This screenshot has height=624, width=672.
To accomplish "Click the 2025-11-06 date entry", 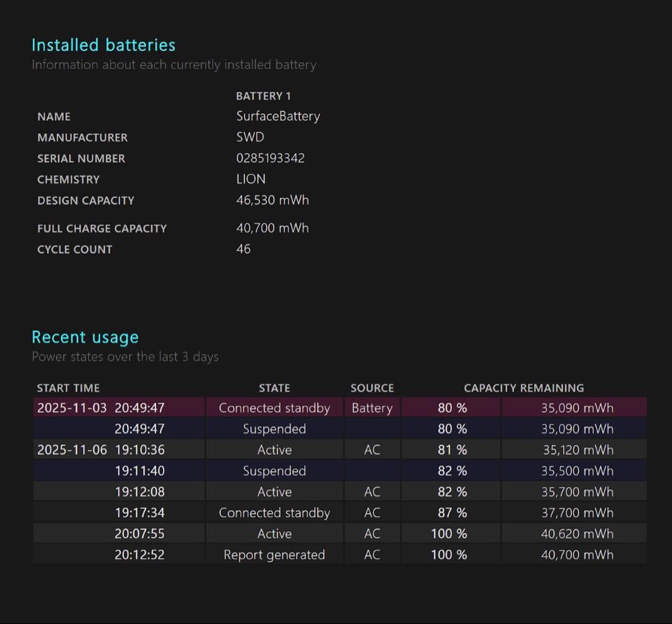I will [72, 450].
